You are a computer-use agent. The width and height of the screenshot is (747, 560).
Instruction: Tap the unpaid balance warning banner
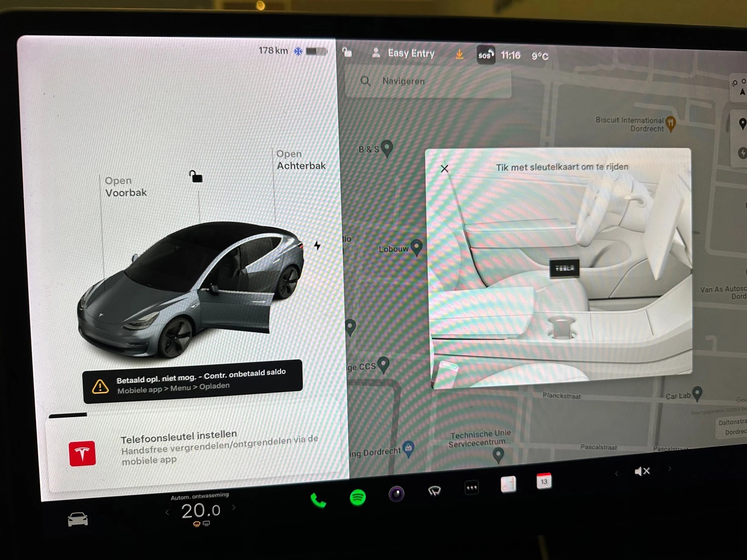192,381
